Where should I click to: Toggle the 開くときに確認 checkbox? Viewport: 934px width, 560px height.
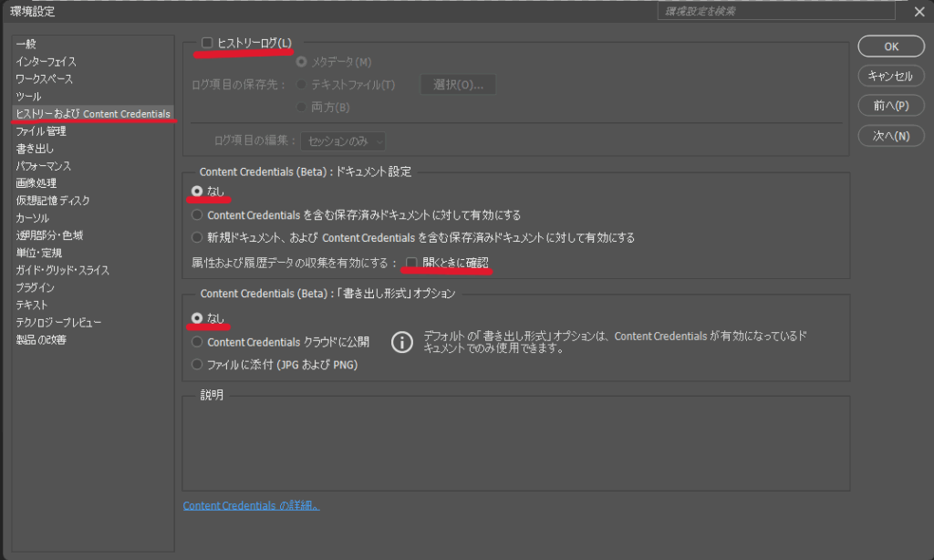coord(412,263)
